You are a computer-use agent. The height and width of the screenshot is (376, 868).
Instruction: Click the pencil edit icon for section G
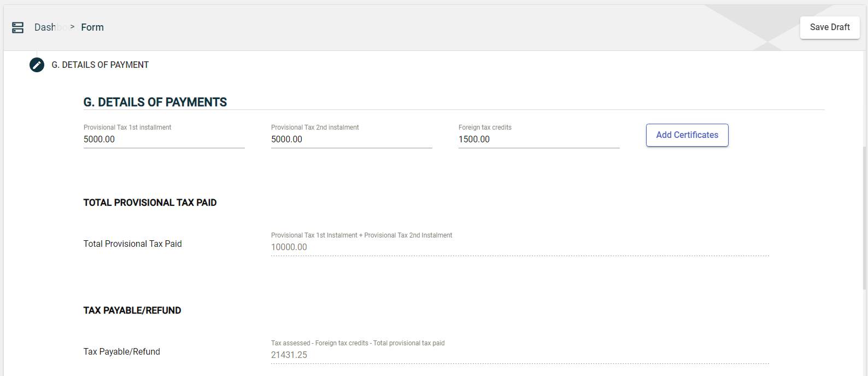pos(37,65)
